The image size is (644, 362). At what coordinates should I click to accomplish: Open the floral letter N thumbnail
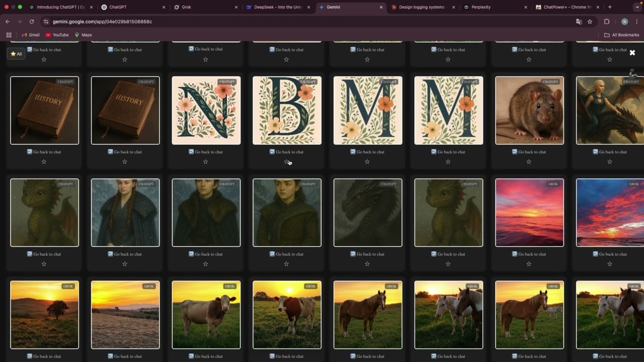(x=206, y=111)
